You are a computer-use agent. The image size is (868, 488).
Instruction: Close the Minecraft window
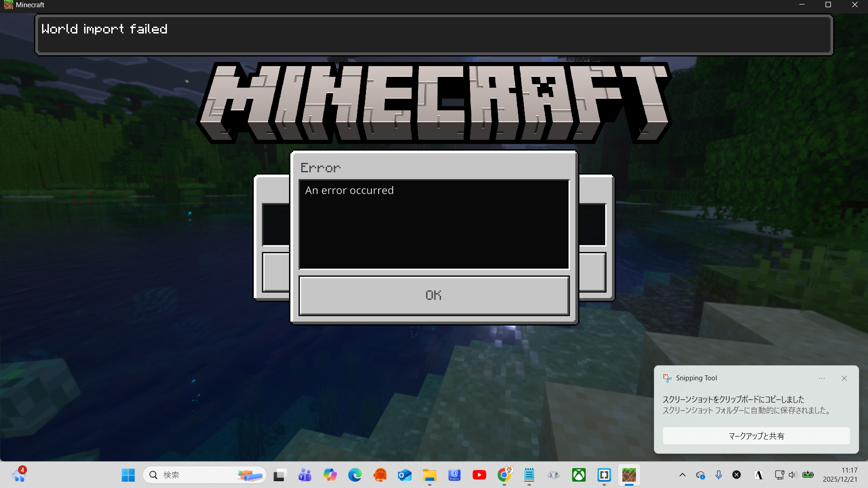click(x=854, y=5)
